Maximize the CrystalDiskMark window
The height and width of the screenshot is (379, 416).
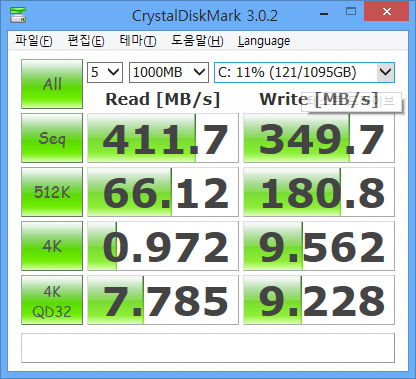pos(351,12)
